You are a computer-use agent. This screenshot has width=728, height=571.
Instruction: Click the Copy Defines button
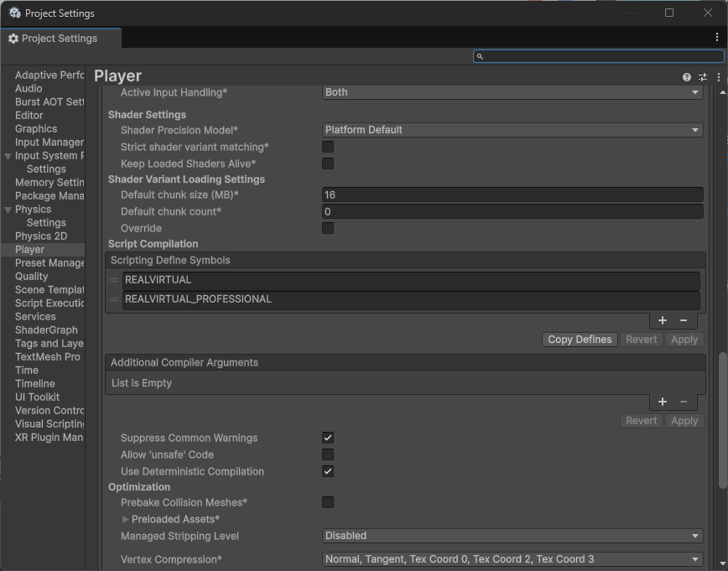coord(580,340)
